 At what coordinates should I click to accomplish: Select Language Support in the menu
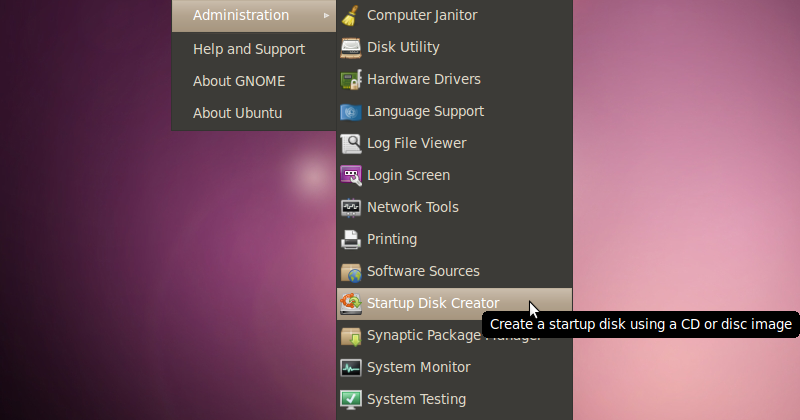454,112
